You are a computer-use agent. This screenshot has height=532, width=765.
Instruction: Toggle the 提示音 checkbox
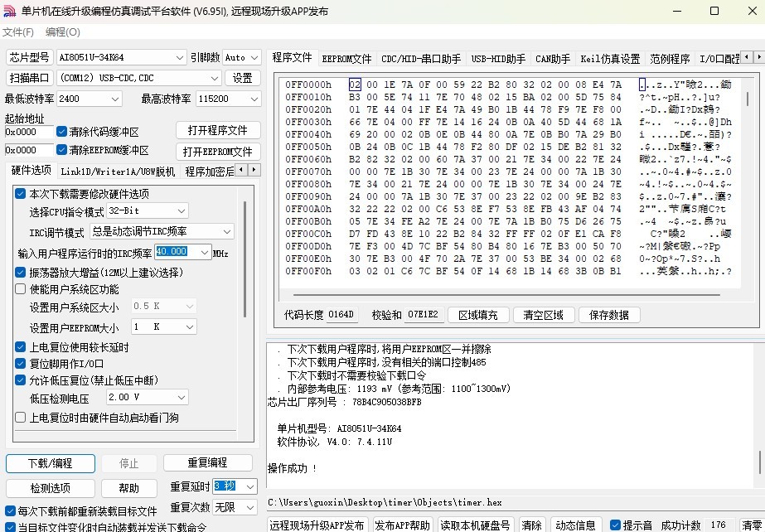(615, 525)
